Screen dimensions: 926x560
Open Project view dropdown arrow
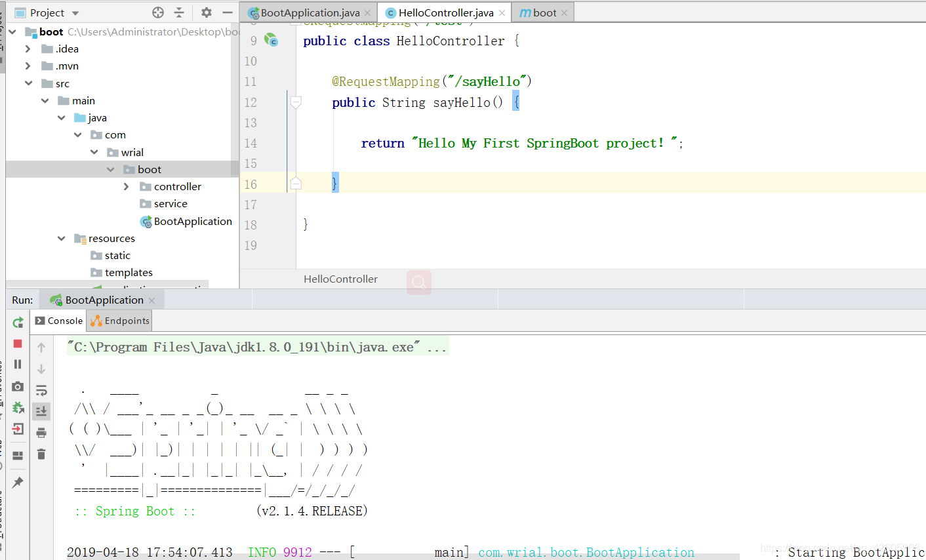pyautogui.click(x=75, y=13)
